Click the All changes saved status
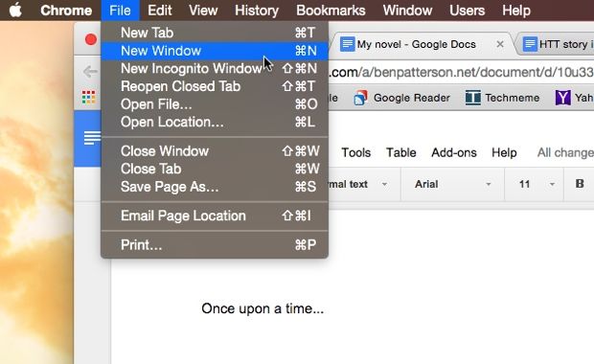This screenshot has height=364, width=594. pyautogui.click(x=565, y=152)
